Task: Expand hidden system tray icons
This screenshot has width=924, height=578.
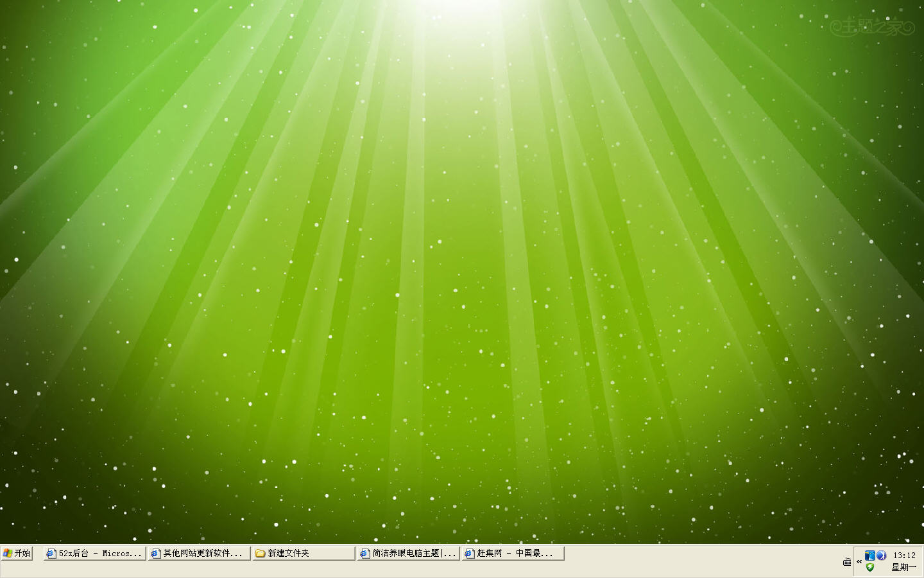Action: pos(859,562)
